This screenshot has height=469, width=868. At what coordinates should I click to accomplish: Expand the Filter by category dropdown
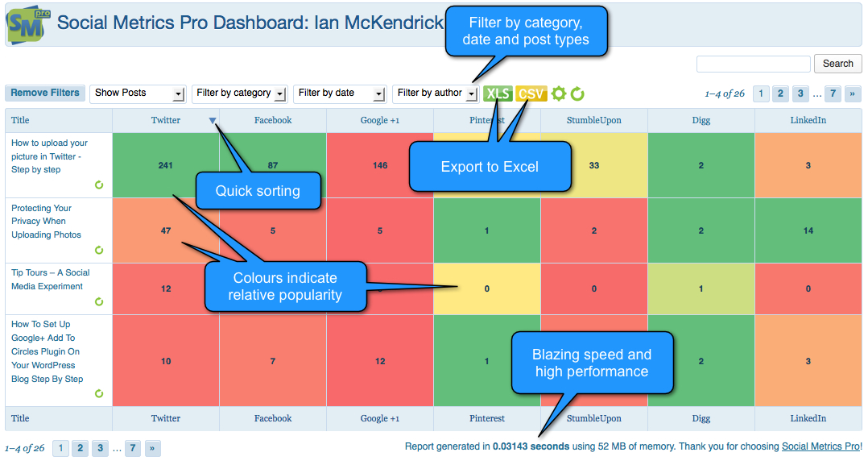pyautogui.click(x=240, y=93)
